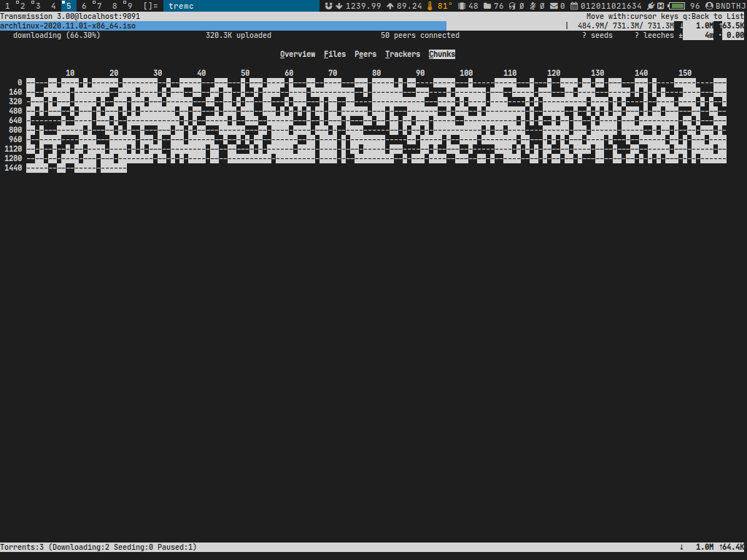Click the mail envelope icon
The width and height of the screenshot is (747, 560).
tap(554, 6)
